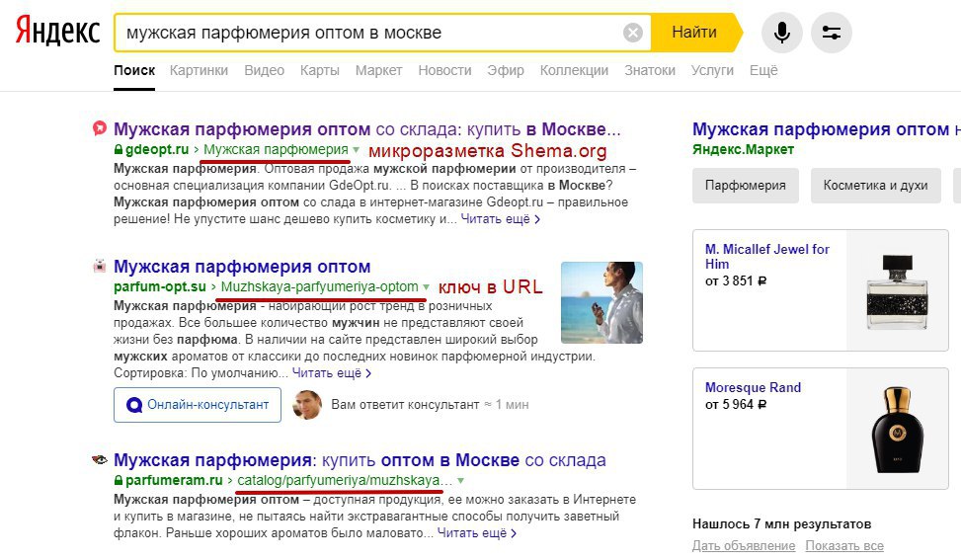
Task: Click the Найти search button
Action: 695,33
